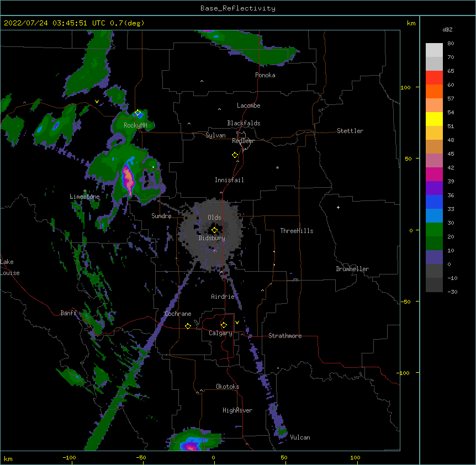Viewport: 476px width, 465px height.
Task: Click the HighRiver label
Action: click(237, 410)
